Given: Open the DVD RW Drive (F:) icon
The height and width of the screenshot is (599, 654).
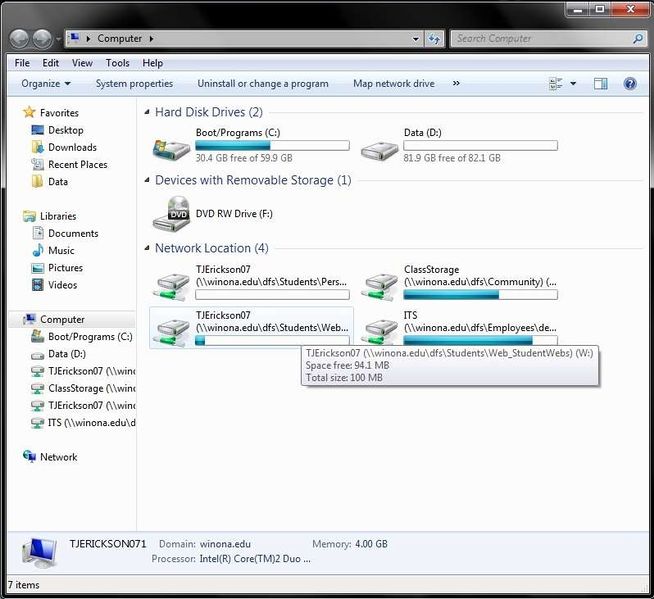Looking at the screenshot, I should 172,213.
